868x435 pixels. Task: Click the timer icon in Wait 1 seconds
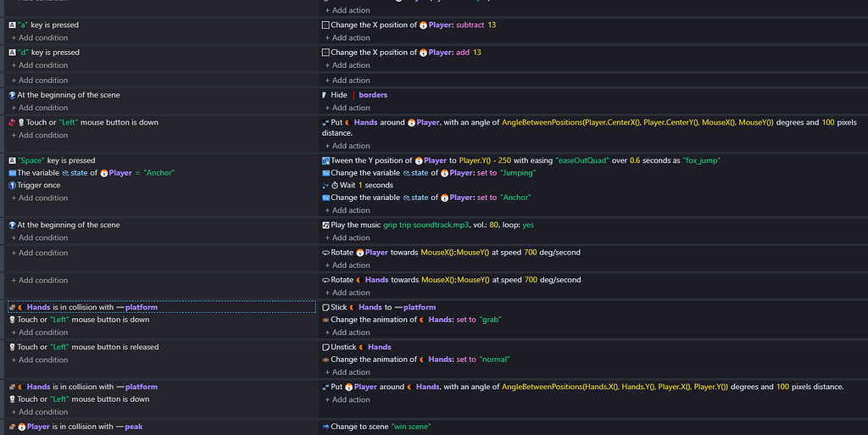tap(335, 186)
